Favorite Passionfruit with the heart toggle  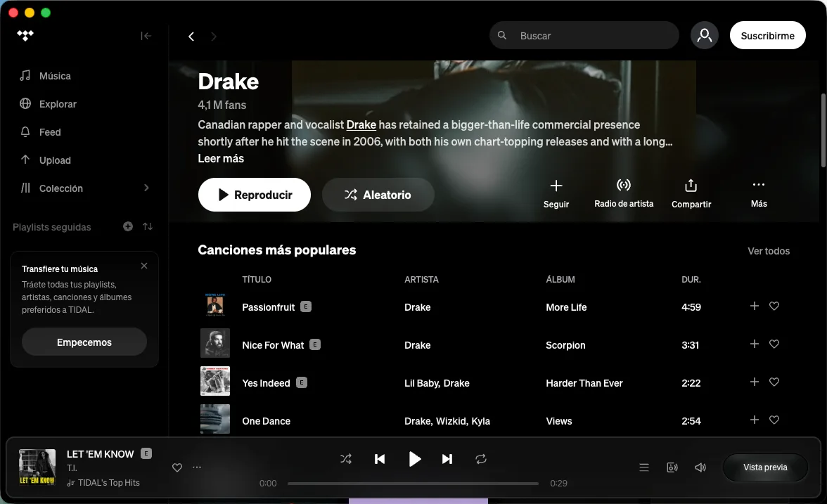point(774,306)
